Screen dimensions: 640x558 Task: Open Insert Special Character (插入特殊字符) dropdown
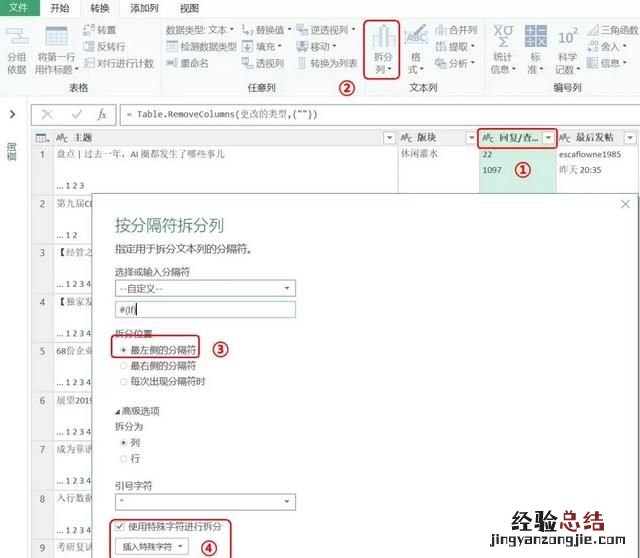(152, 547)
